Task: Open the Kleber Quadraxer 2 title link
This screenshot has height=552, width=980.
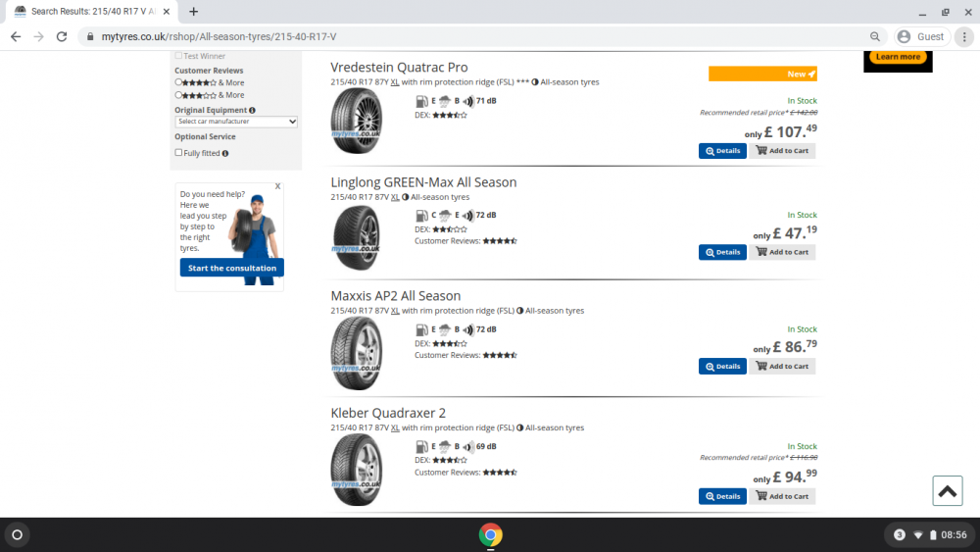Action: tap(388, 413)
